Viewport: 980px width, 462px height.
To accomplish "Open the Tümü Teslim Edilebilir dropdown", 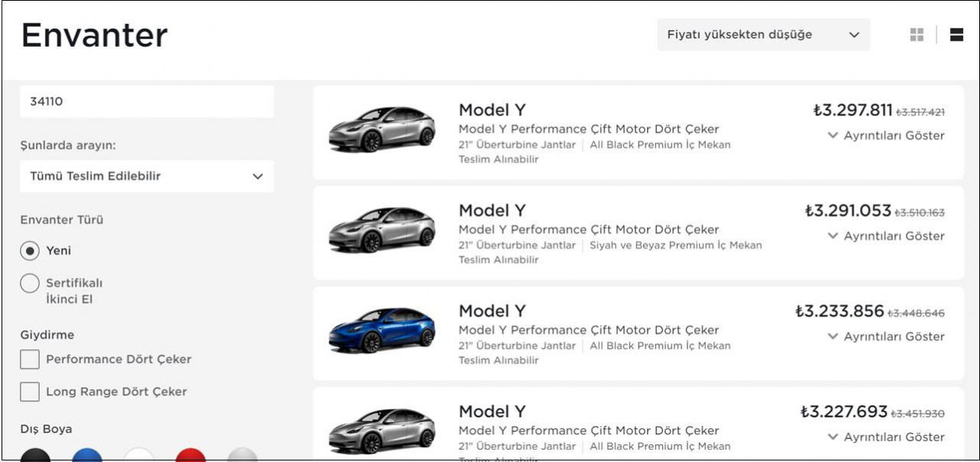I will (x=146, y=176).
